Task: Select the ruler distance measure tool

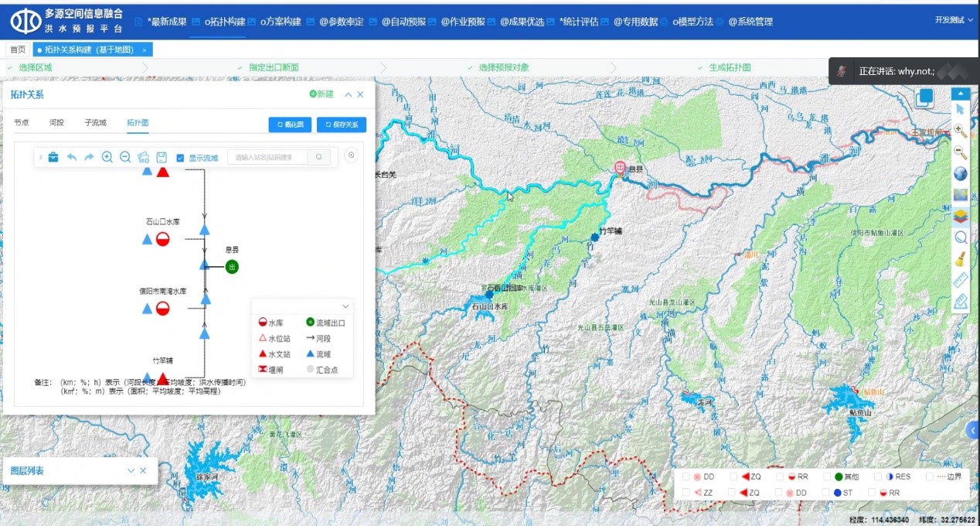Action: 961,280
